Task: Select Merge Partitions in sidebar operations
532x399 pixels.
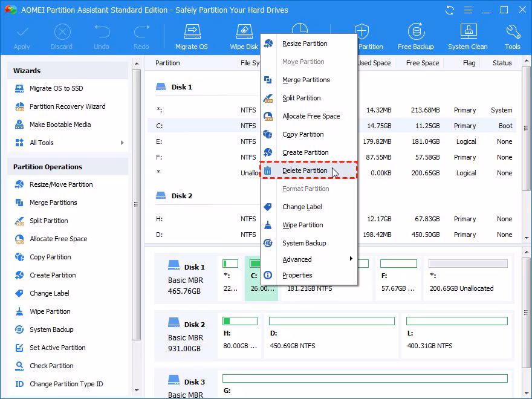Action: (x=53, y=203)
